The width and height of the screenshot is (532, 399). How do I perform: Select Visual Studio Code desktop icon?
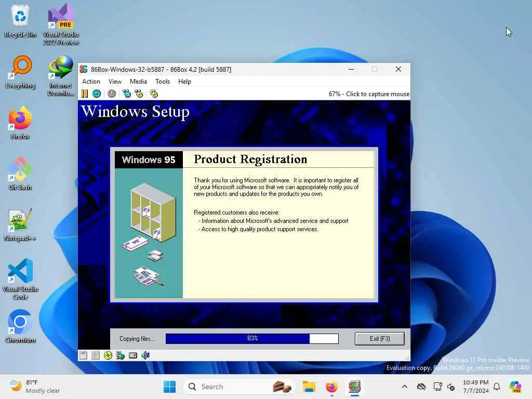(20, 279)
